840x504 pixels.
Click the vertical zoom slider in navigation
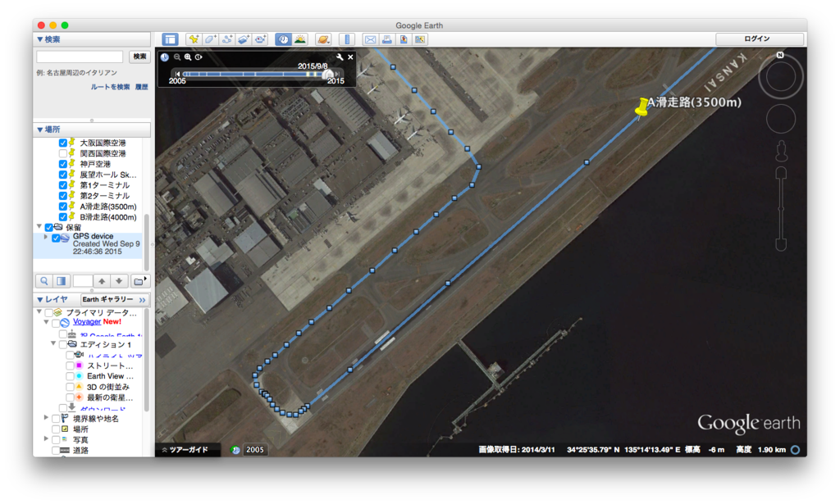coord(781,209)
